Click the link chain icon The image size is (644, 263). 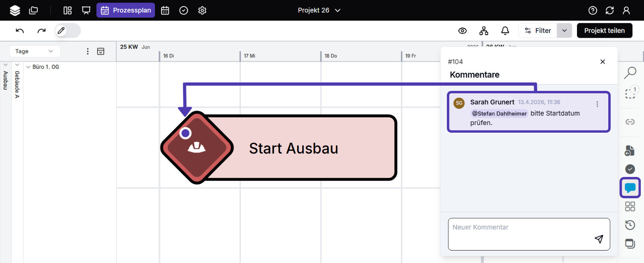(x=630, y=122)
